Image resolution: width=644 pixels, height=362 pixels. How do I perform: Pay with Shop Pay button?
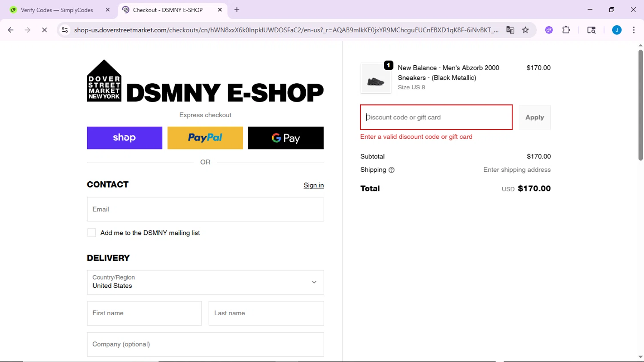point(125,138)
